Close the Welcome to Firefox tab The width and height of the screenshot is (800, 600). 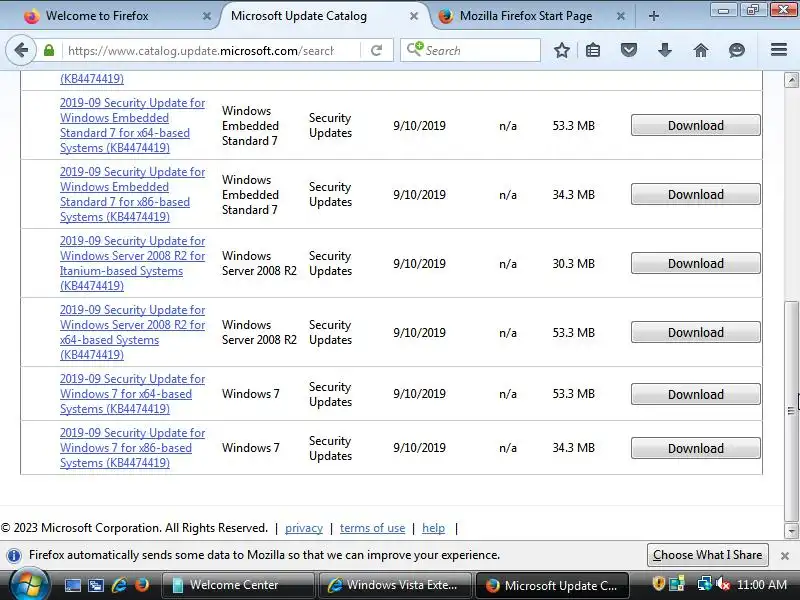click(x=207, y=16)
